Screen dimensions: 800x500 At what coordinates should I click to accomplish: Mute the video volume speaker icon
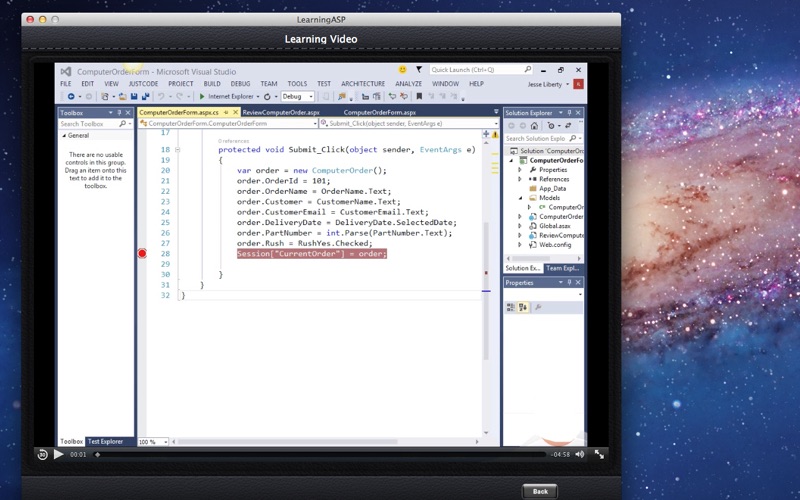pos(580,454)
